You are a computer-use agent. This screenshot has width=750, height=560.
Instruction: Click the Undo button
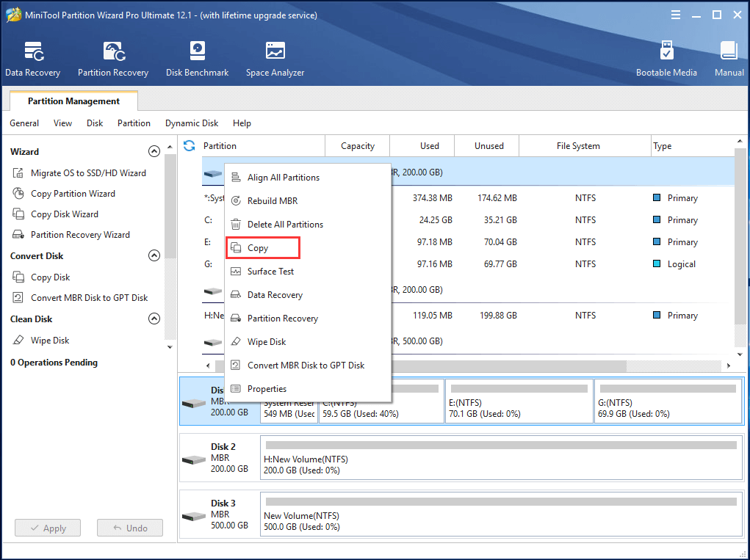[130, 528]
